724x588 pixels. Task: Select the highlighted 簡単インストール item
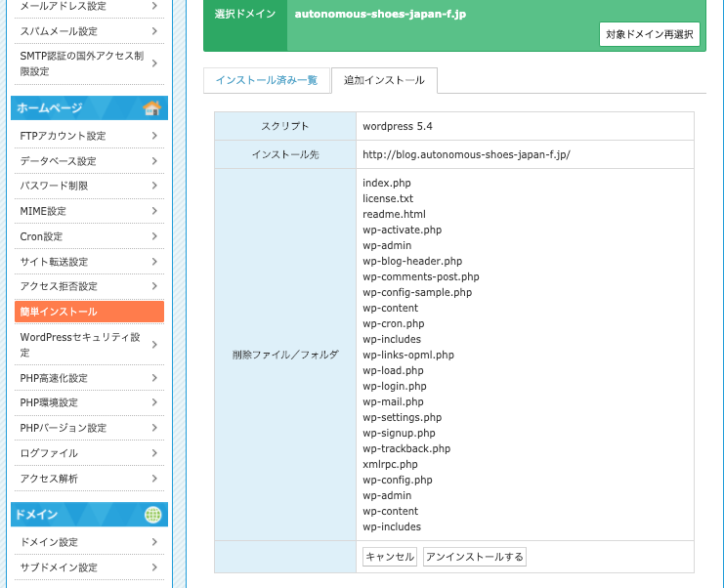[x=89, y=312]
